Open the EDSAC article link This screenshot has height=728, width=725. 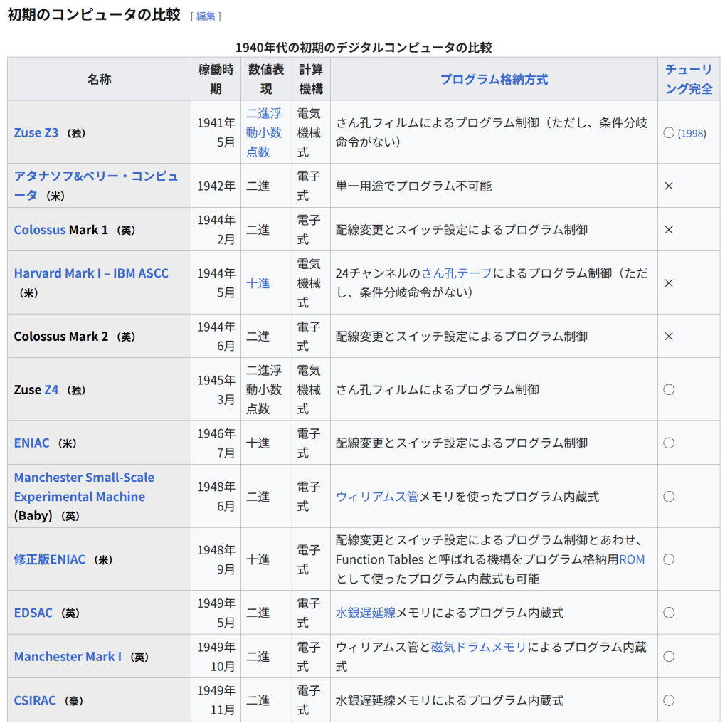[x=33, y=613]
